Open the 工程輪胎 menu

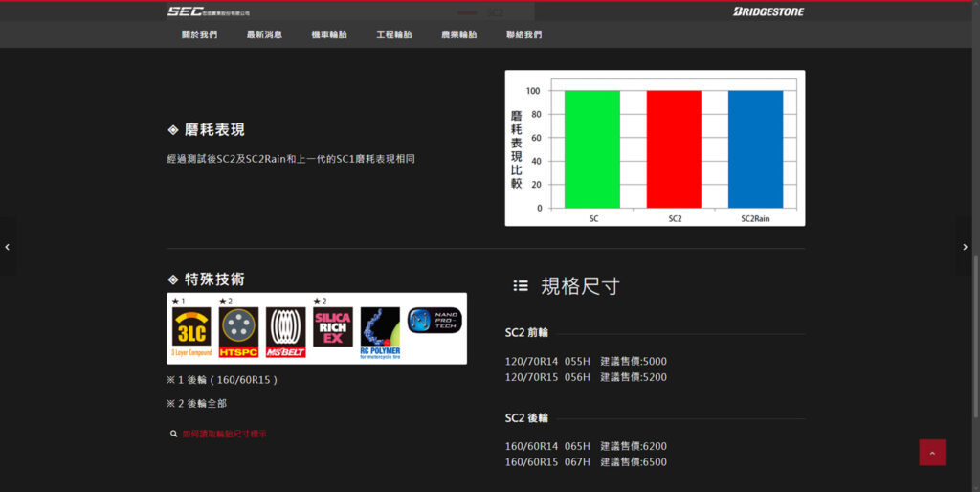394,34
